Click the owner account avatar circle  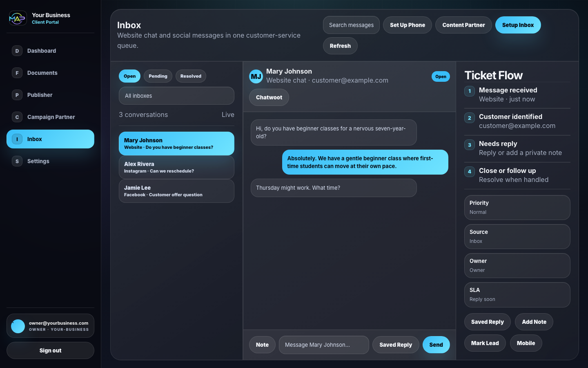18,326
